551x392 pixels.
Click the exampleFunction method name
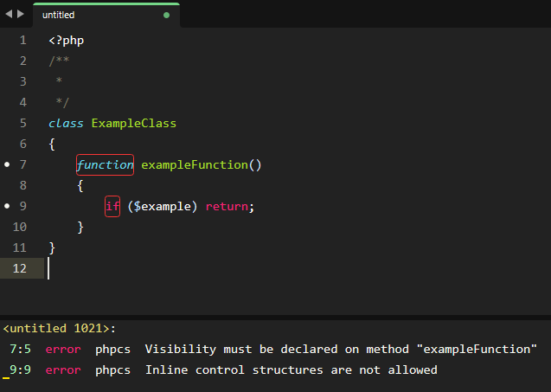pyautogui.click(x=195, y=164)
